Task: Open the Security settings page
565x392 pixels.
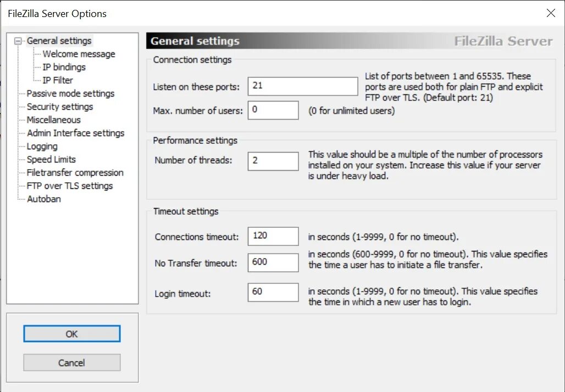Action: coord(60,107)
